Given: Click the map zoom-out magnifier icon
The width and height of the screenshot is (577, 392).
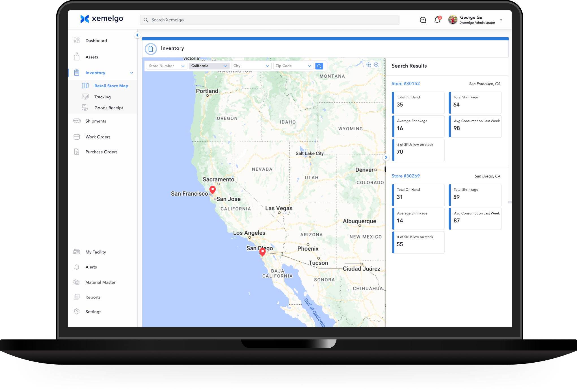Looking at the screenshot, I should 376,65.
